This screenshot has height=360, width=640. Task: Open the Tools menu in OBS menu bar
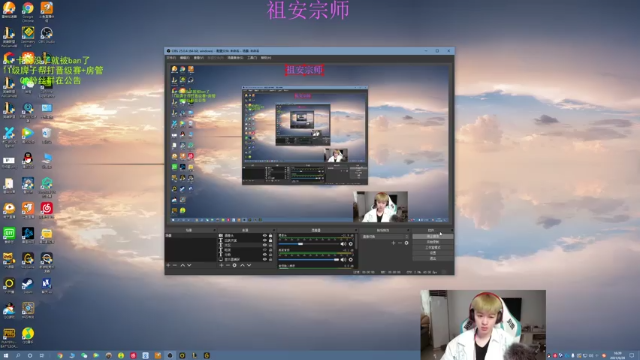(252, 58)
